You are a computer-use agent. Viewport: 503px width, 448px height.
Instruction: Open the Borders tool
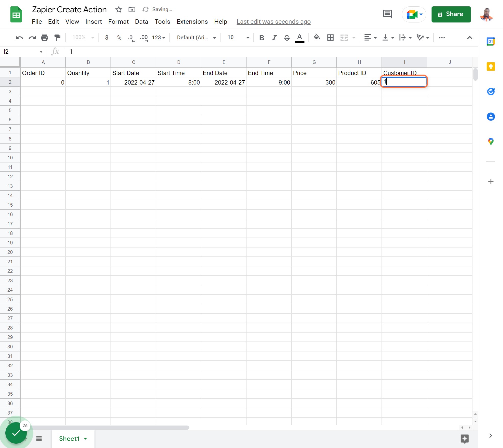(x=330, y=38)
